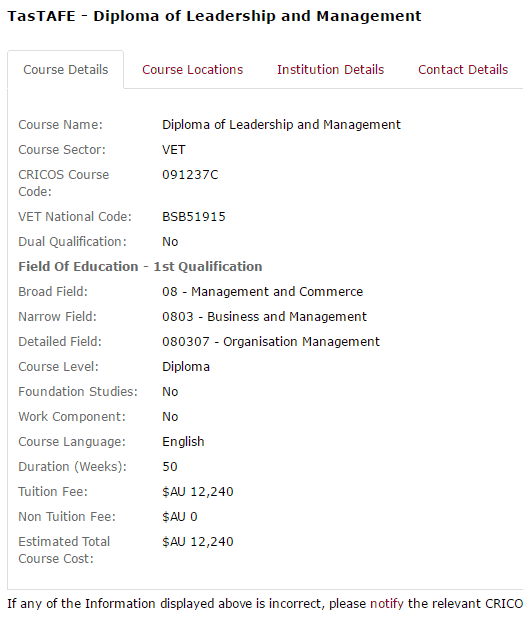Image resolution: width=523 pixels, height=619 pixels.
Task: Click the VET National Code BSB51915
Action: point(194,217)
